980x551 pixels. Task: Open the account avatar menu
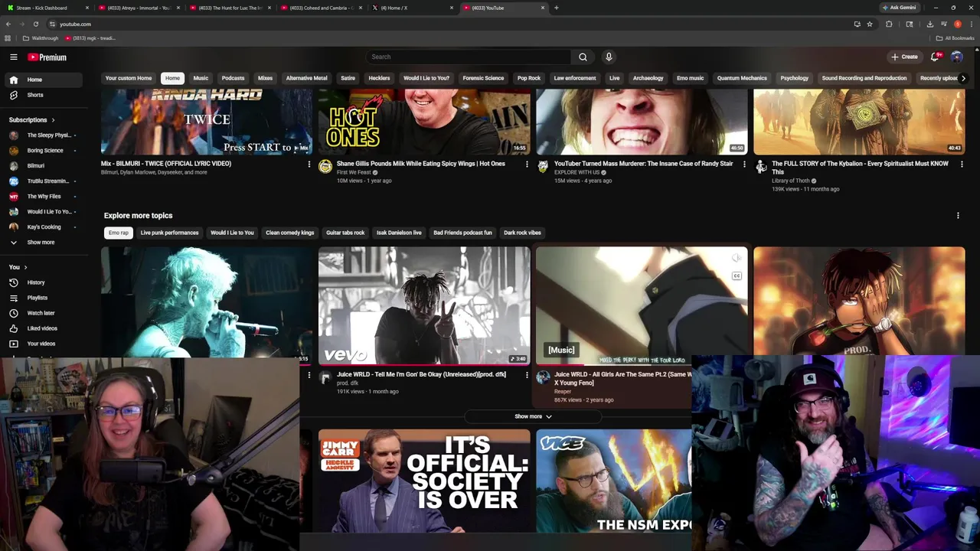coord(956,57)
